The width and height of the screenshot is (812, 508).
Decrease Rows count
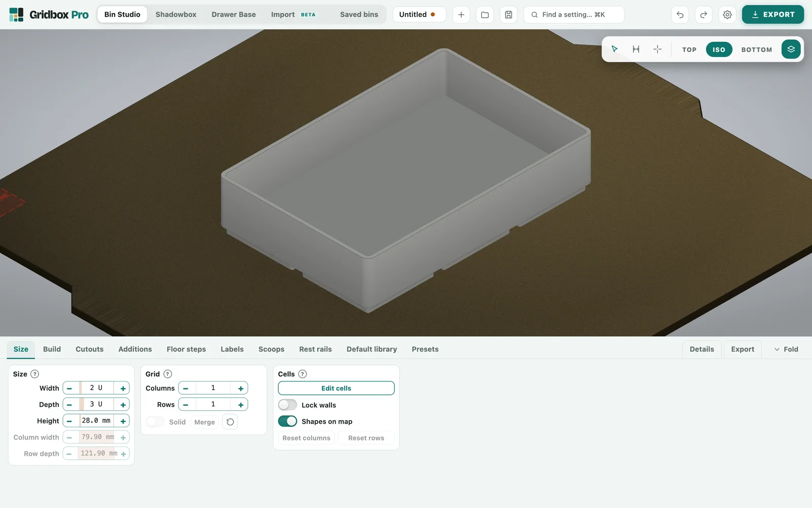(x=186, y=404)
